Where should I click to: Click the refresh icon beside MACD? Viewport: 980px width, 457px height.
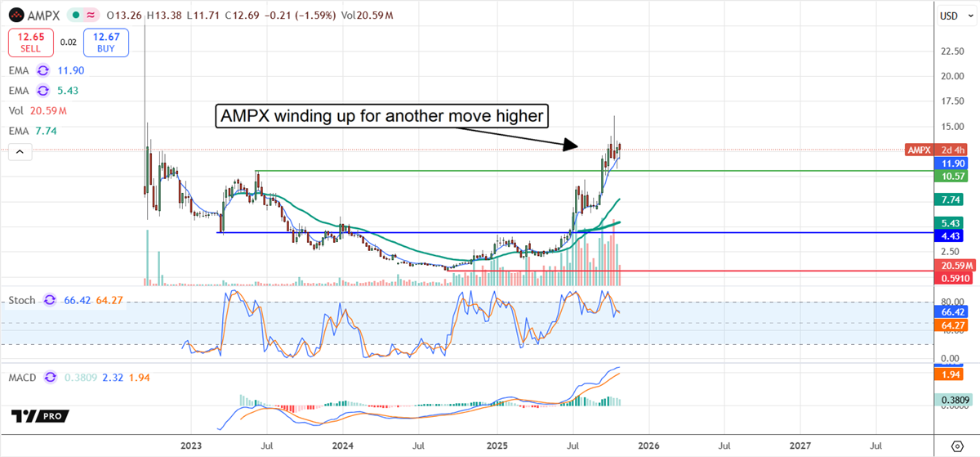coord(51,378)
